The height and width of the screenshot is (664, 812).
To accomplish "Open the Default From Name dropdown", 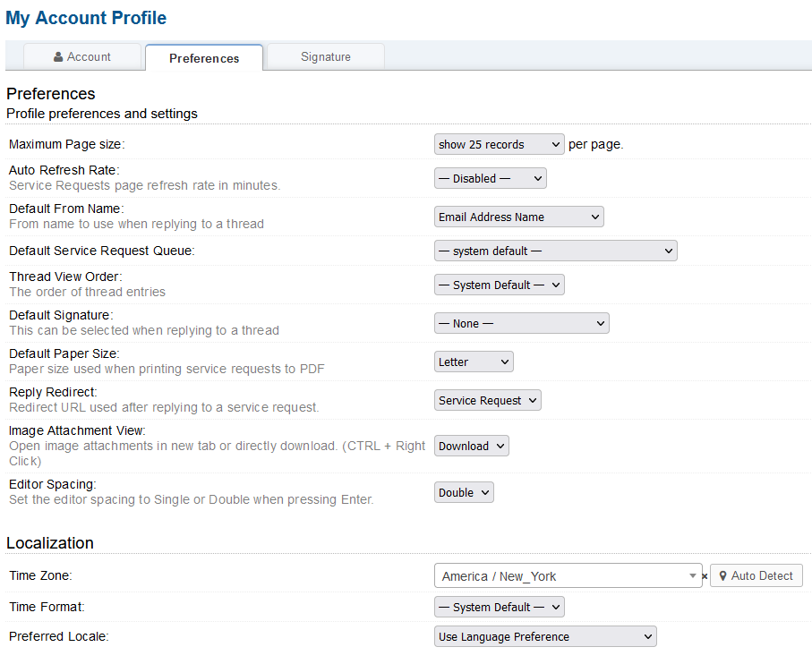I will [x=518, y=217].
